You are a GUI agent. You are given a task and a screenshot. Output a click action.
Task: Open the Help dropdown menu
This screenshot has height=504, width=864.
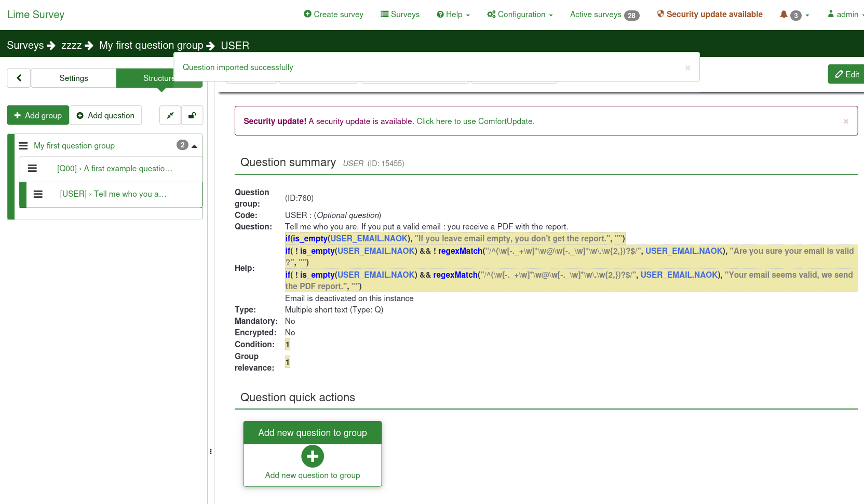[x=453, y=15]
